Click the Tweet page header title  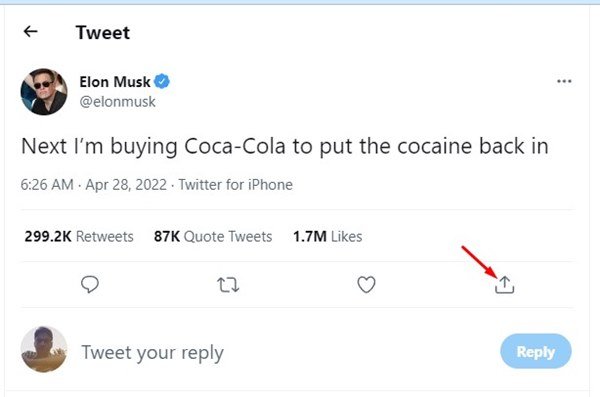click(x=103, y=32)
